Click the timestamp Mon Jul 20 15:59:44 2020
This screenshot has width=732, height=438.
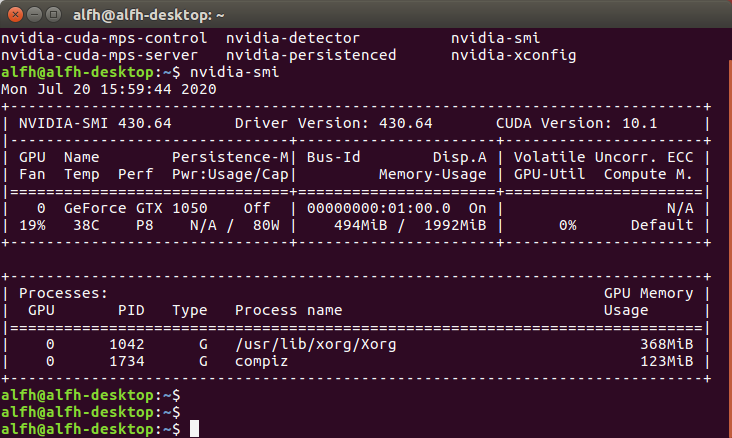tap(109, 89)
